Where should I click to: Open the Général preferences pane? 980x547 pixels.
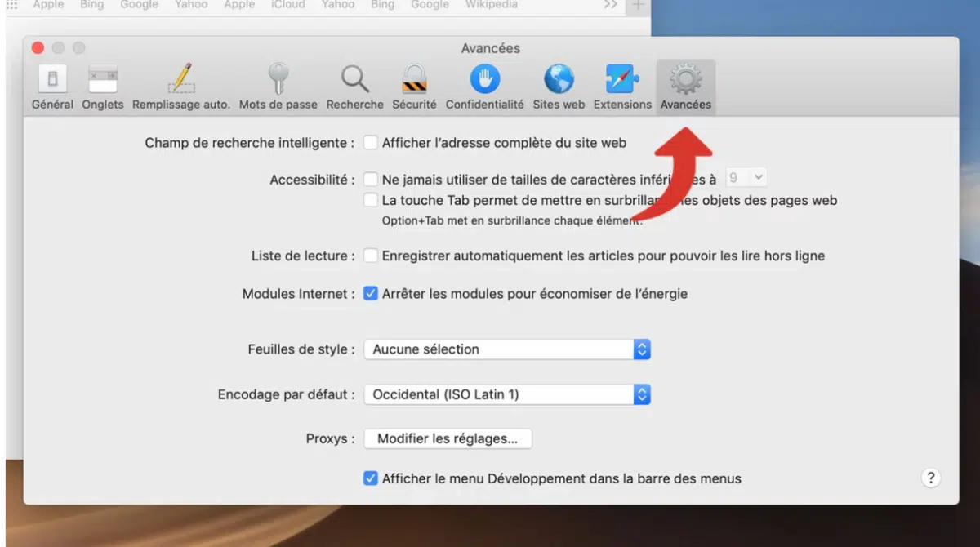pyautogui.click(x=52, y=87)
